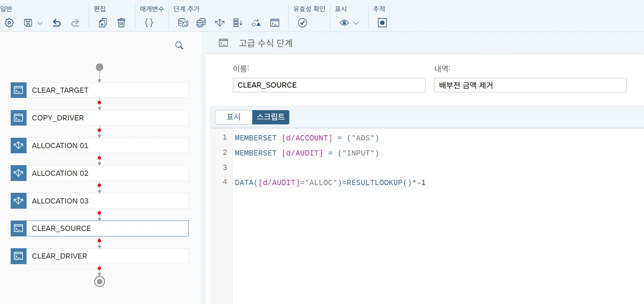Click the 내역 description input field
The image size is (644, 304).
[x=530, y=85]
